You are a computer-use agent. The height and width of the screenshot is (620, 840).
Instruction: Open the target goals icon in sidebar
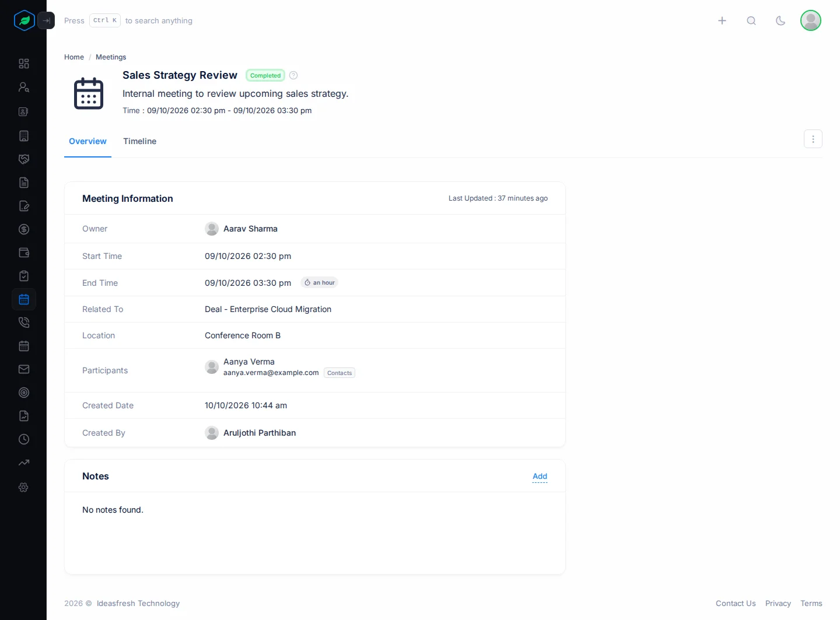pyautogui.click(x=24, y=393)
